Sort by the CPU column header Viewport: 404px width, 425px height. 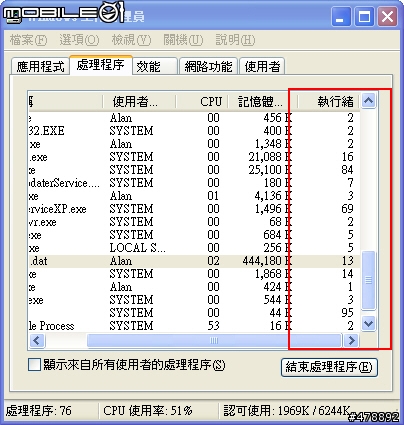(202, 101)
